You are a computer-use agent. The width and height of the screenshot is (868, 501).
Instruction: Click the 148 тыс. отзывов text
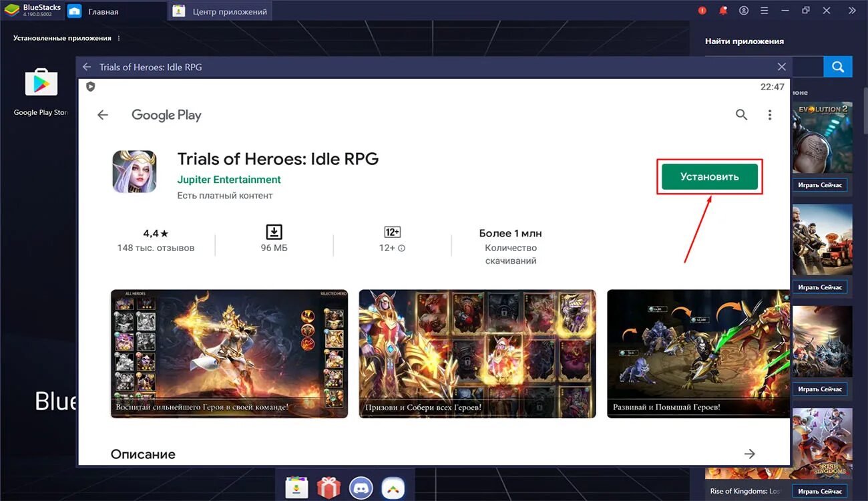click(x=156, y=248)
